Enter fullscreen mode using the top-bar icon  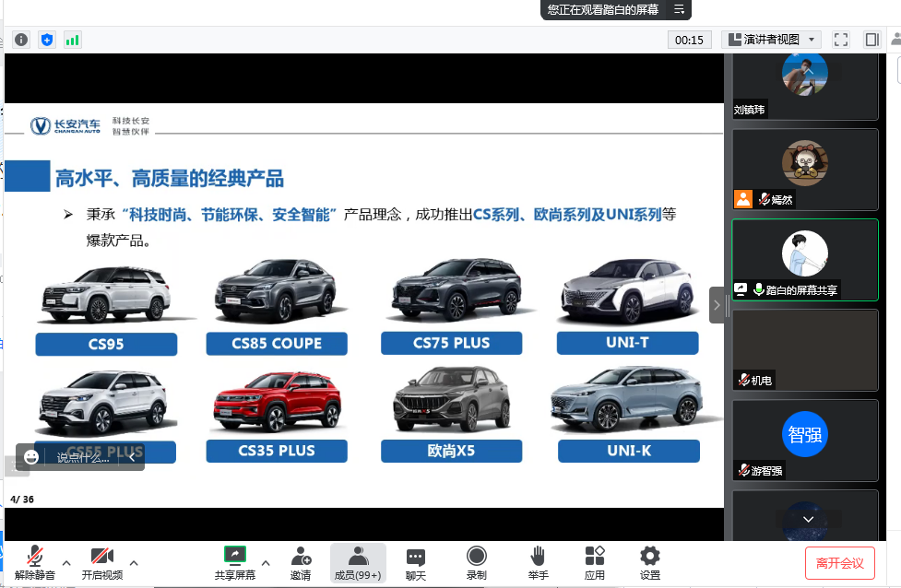840,40
